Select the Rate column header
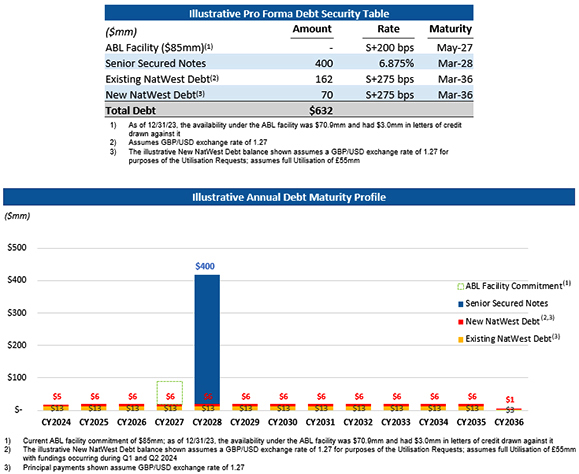This screenshot has height=474, width=579. [x=388, y=29]
